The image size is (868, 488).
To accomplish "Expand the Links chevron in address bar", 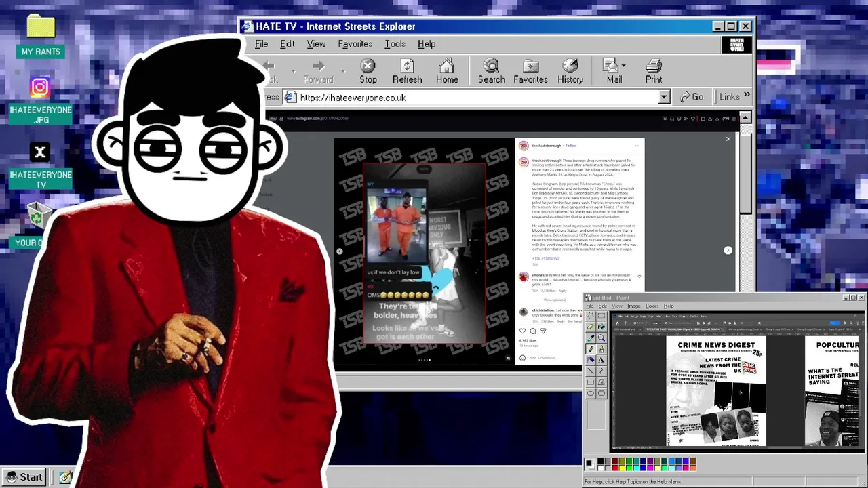I will point(747,96).
